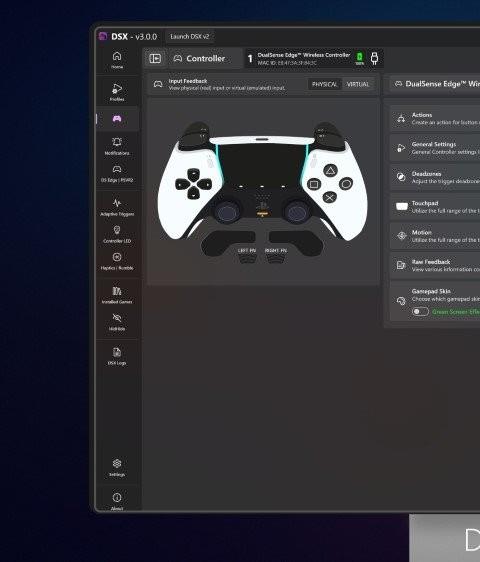Click the circle button on controller image
Image resolution: width=480 pixels, height=562 pixels.
pyautogui.click(x=346, y=184)
